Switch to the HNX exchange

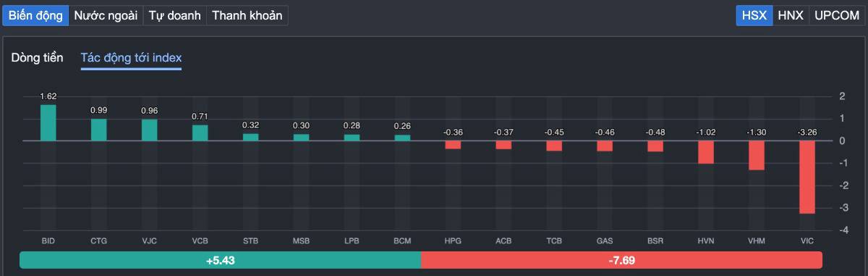click(x=790, y=15)
